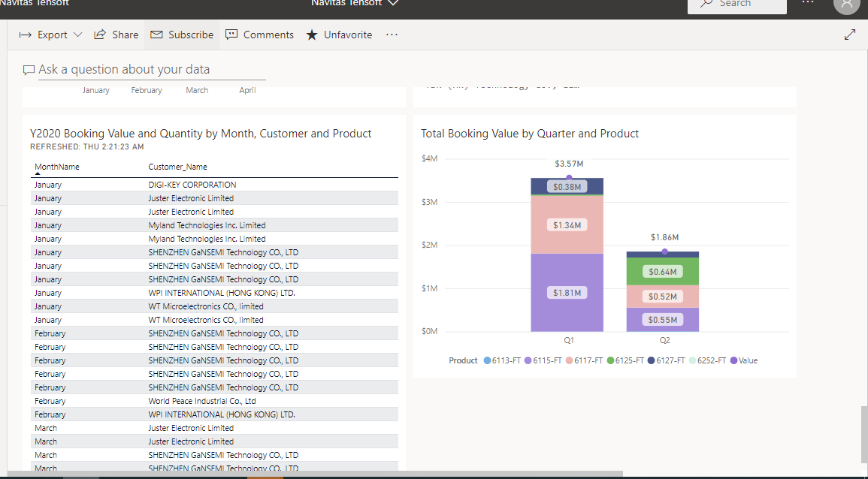This screenshot has height=479, width=868.
Task: Click the Q1 $0.38M bar segment
Action: pos(567,186)
